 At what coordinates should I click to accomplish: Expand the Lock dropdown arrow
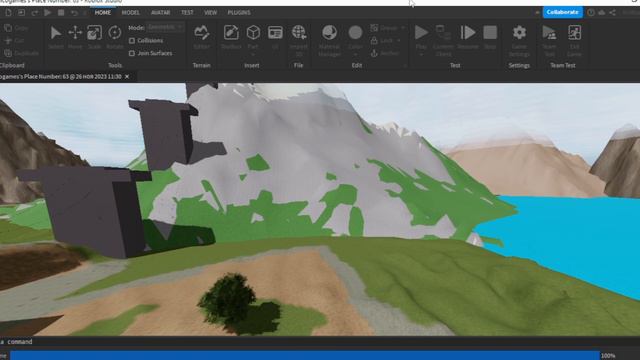399,40
